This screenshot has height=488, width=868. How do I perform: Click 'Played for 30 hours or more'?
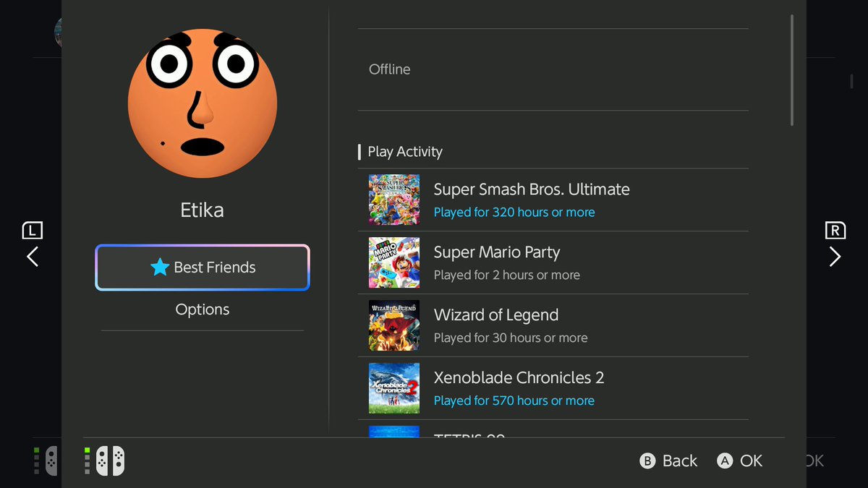(511, 338)
